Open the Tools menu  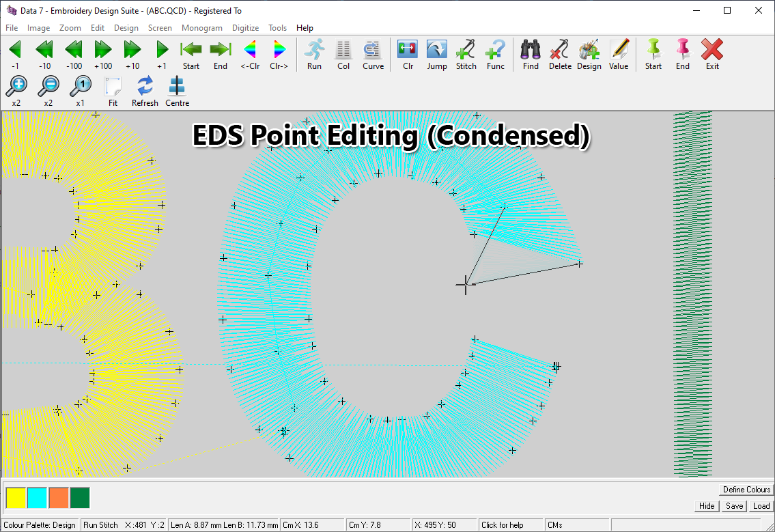pyautogui.click(x=277, y=28)
